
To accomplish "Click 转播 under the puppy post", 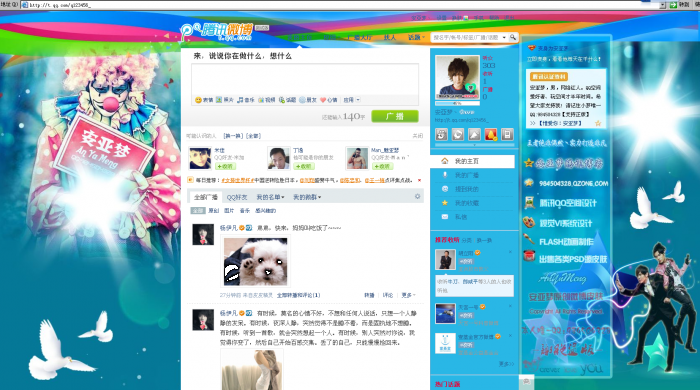I will coord(369,295).
